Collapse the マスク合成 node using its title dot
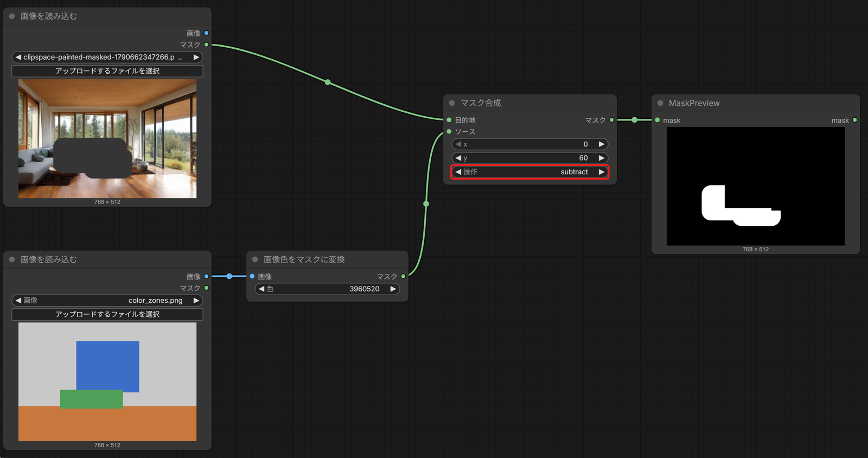This screenshot has width=868, height=458. coord(452,103)
